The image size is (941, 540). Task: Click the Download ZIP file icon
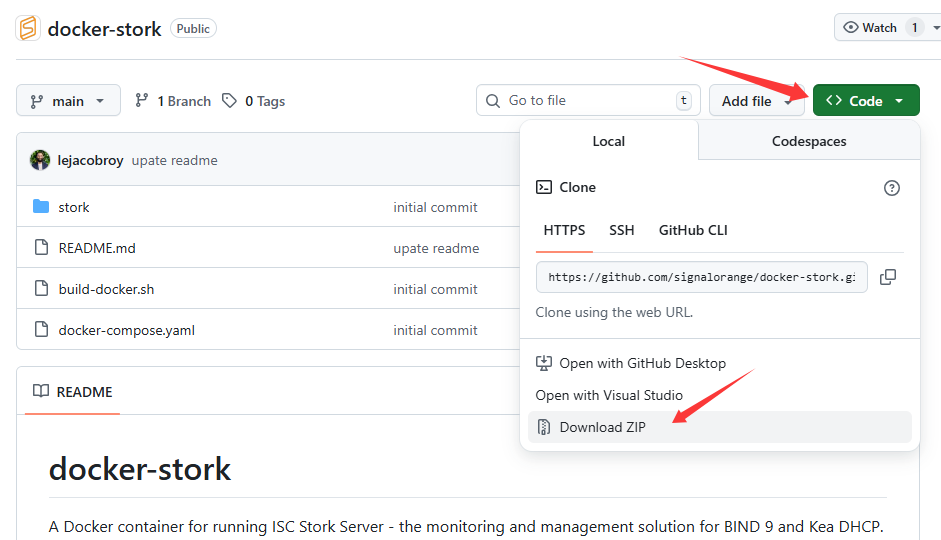(544, 427)
